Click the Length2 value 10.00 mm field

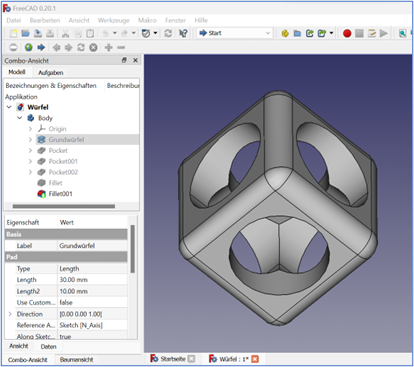(x=92, y=291)
